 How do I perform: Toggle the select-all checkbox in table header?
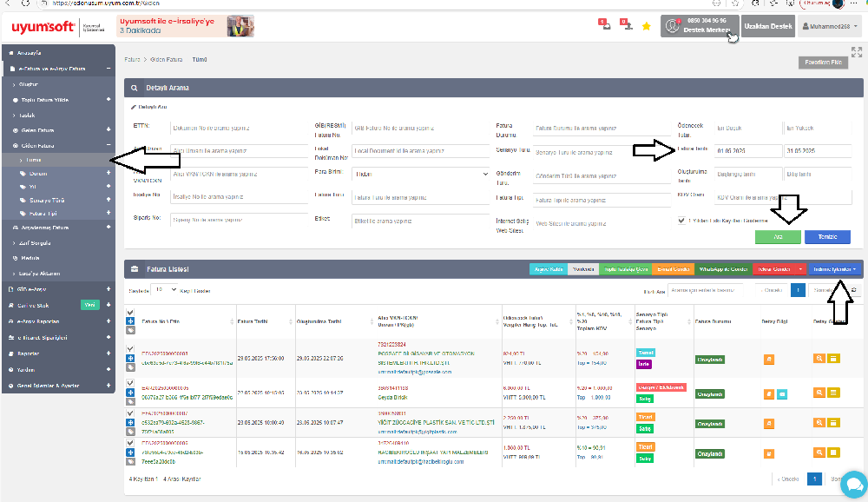pos(130,312)
